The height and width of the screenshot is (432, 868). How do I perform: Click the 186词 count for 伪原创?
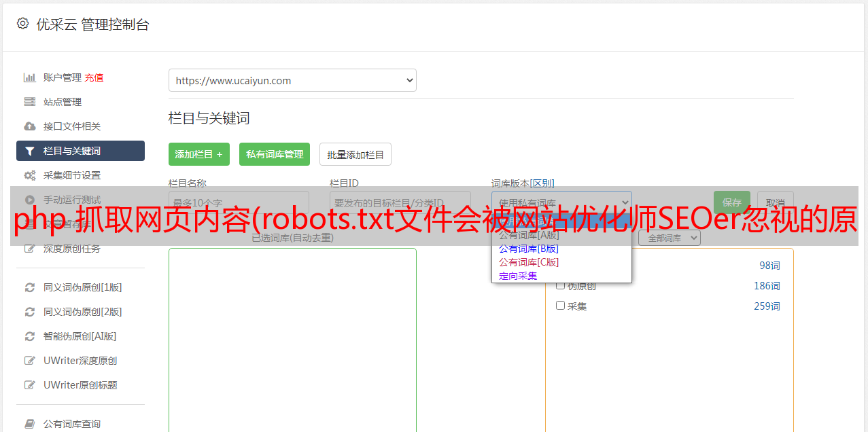[767, 286]
